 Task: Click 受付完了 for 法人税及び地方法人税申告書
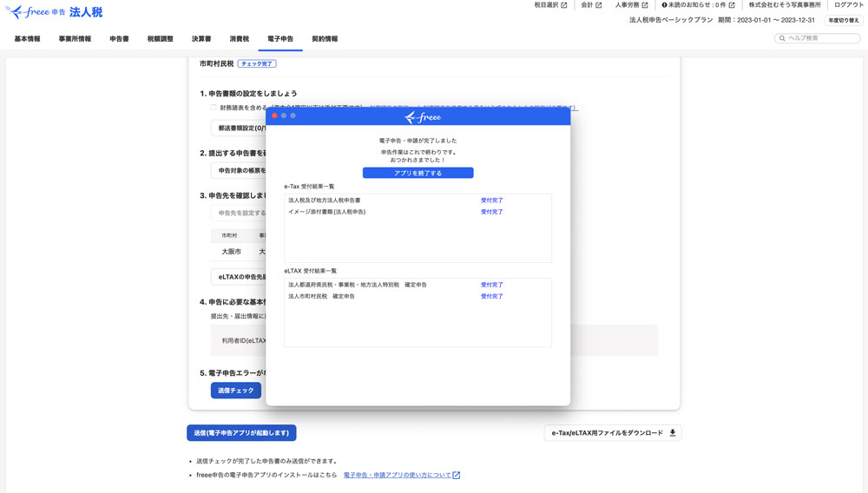(x=492, y=200)
